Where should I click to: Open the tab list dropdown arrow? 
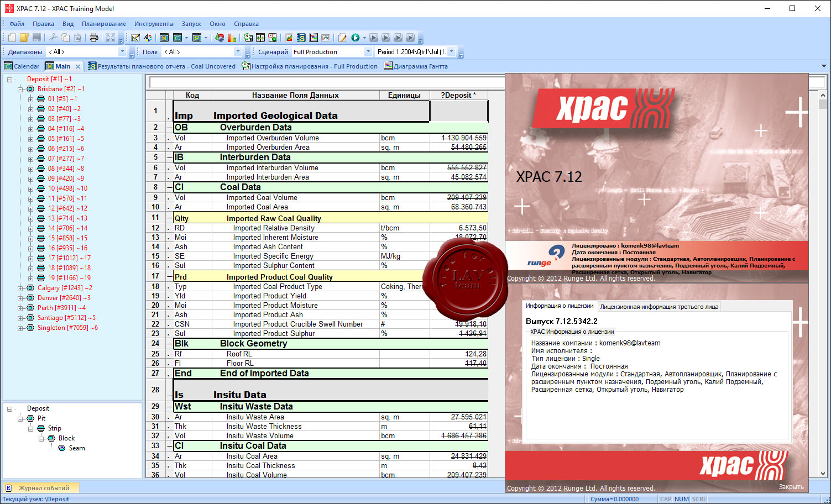[x=824, y=66]
